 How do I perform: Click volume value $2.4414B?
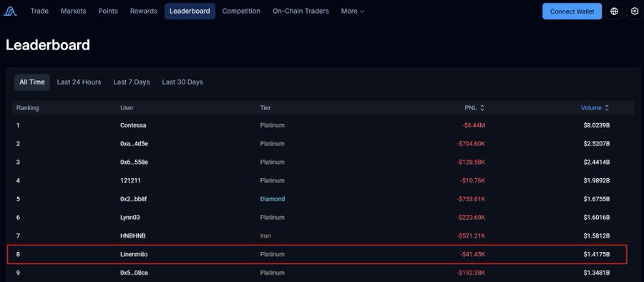pyautogui.click(x=596, y=162)
